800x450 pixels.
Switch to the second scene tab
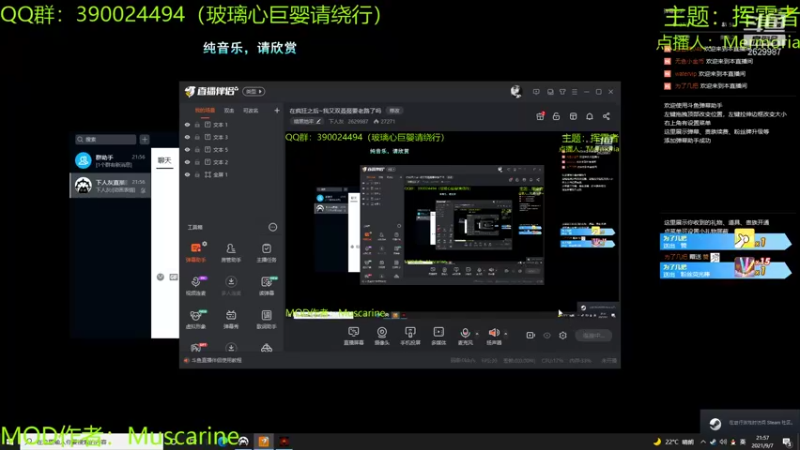(x=229, y=110)
